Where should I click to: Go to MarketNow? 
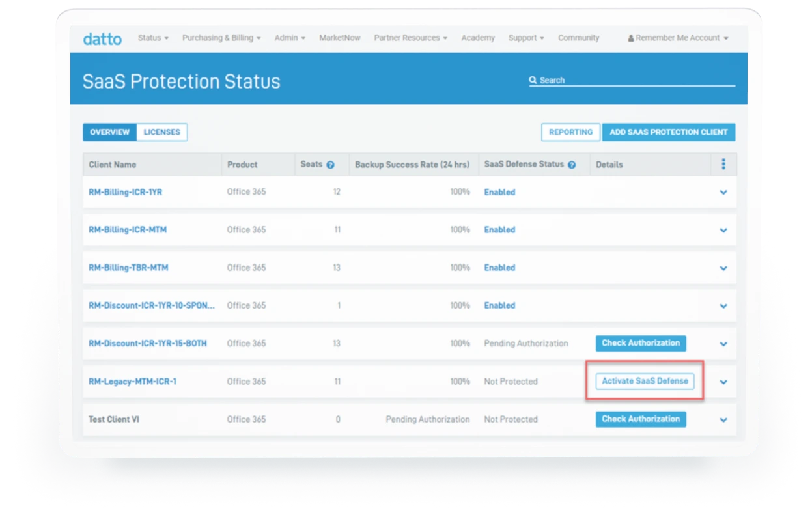(x=339, y=38)
